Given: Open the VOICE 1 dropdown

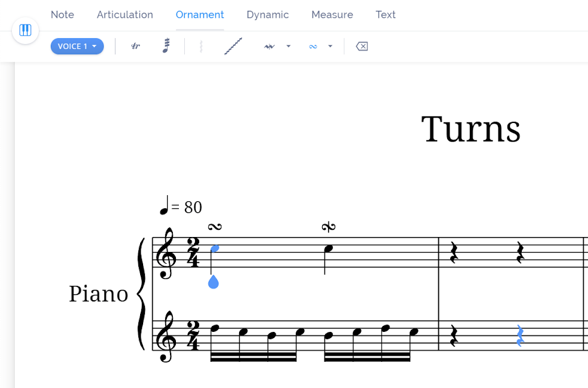Looking at the screenshot, I should click(x=77, y=46).
